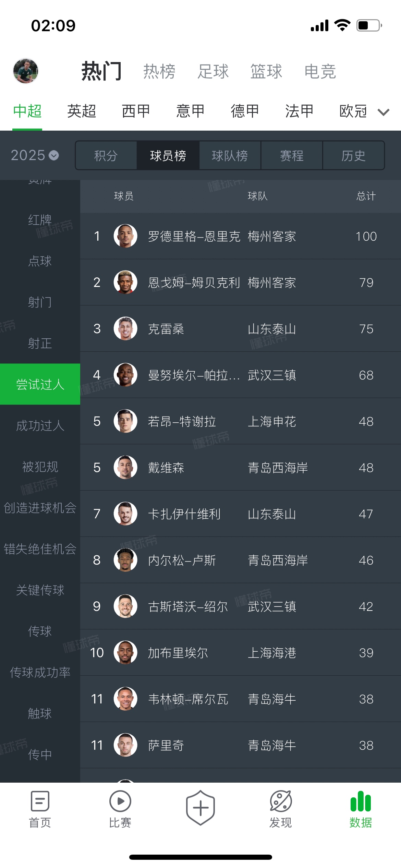Image resolution: width=401 pixels, height=868 pixels.
Task: Choose 创造进球机会 in sidebar
Action: coord(40,508)
